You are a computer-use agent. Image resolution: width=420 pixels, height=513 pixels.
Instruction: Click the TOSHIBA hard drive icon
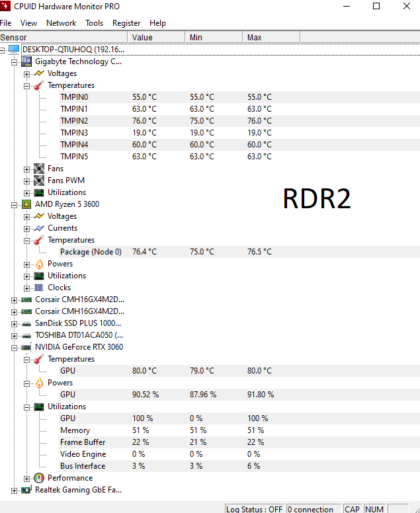tap(26, 335)
